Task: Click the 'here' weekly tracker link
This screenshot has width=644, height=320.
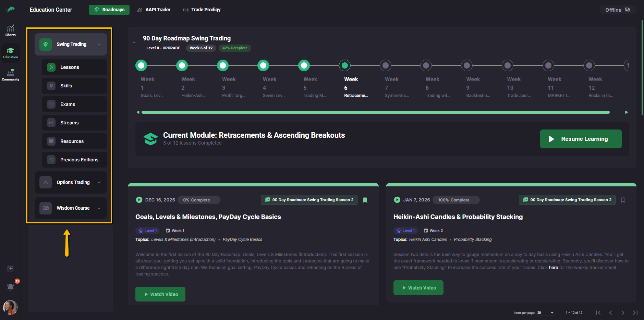Action: (553, 268)
